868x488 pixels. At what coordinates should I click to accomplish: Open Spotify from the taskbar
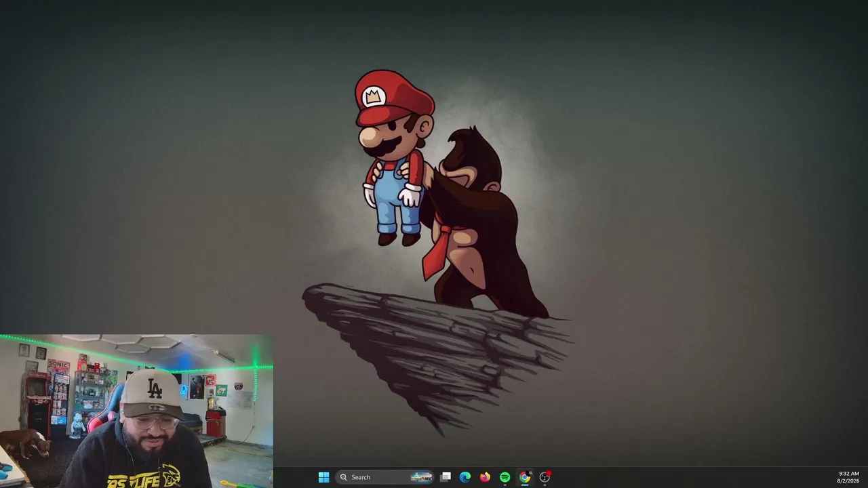[505, 477]
